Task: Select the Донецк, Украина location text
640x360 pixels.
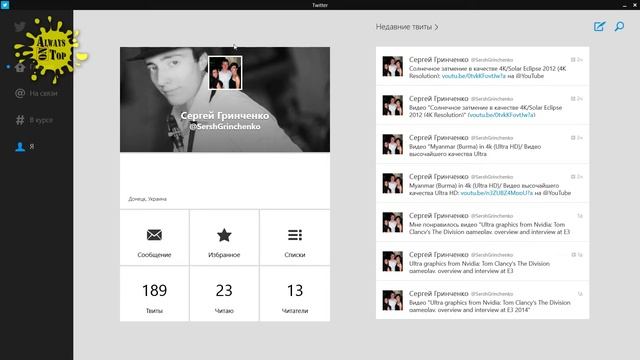Action: 147,199
